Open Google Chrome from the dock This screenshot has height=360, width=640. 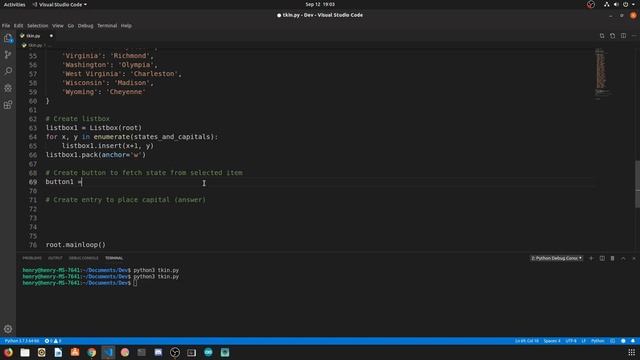[x=91, y=352]
